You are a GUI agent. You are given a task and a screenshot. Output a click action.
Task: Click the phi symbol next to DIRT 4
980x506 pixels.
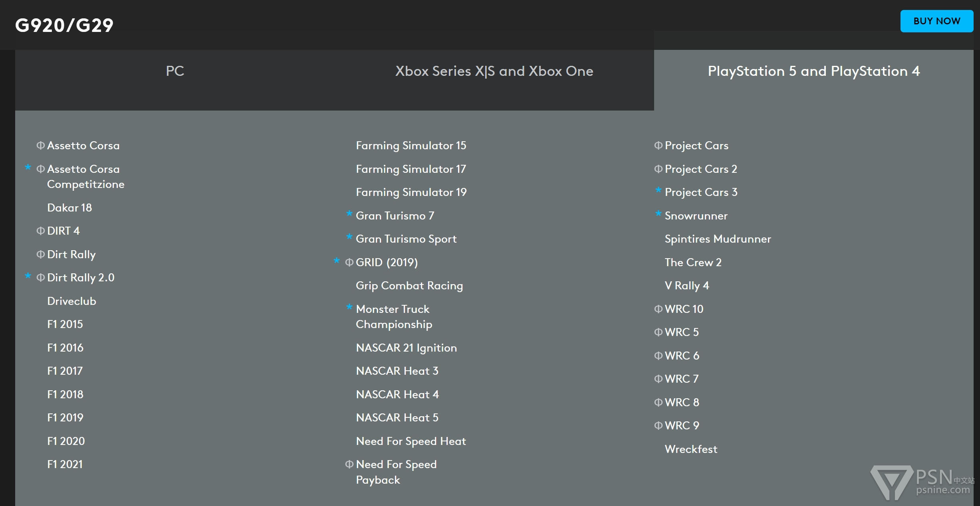pos(40,231)
